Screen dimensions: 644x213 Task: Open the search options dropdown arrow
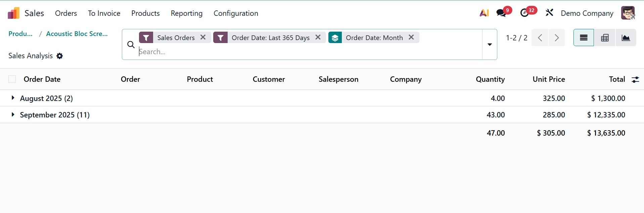[x=490, y=44]
